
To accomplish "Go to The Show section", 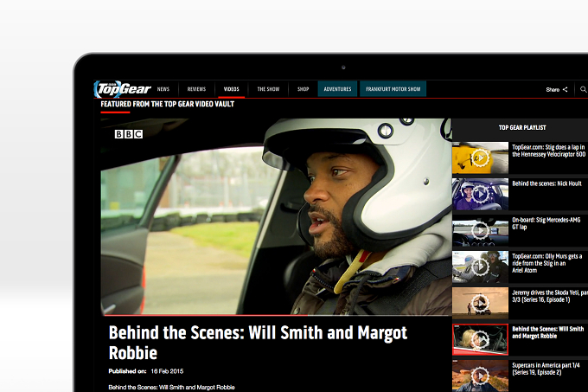I will coord(268,89).
